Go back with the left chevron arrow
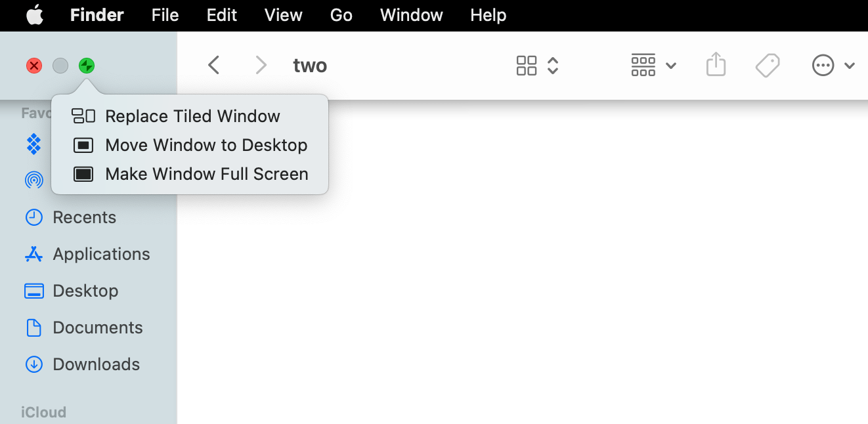This screenshot has height=424, width=868. click(x=213, y=65)
